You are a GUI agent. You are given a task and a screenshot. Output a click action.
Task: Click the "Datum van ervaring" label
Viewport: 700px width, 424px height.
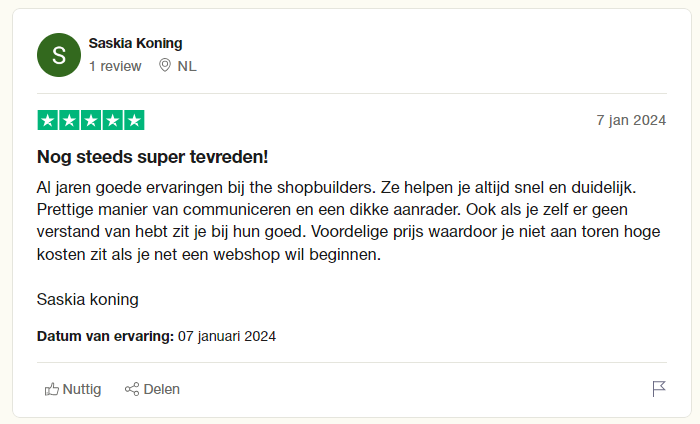coord(105,336)
